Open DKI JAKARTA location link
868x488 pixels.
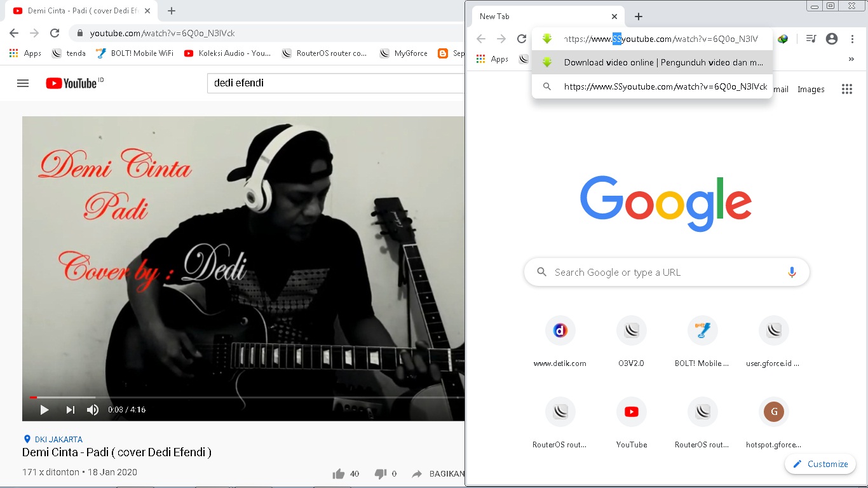pos(58,439)
